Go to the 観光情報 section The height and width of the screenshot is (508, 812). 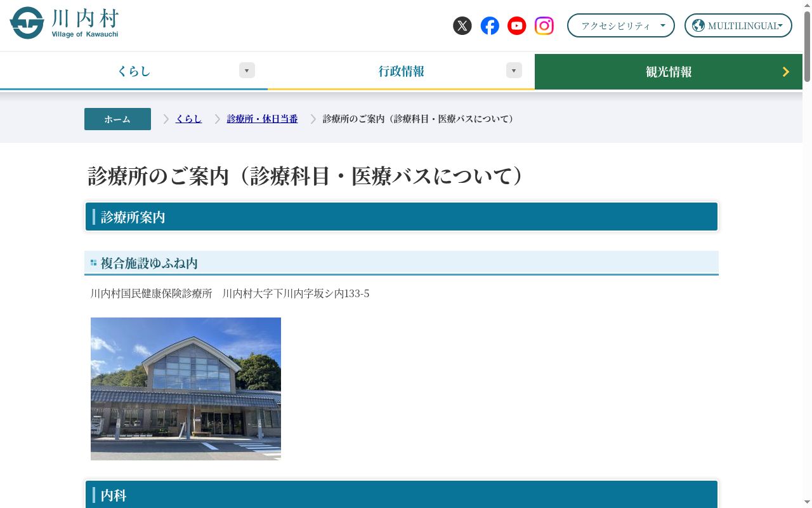[x=669, y=72]
